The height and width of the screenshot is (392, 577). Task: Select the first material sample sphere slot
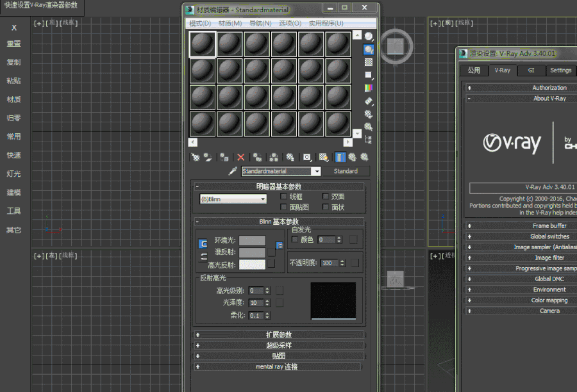[203, 44]
